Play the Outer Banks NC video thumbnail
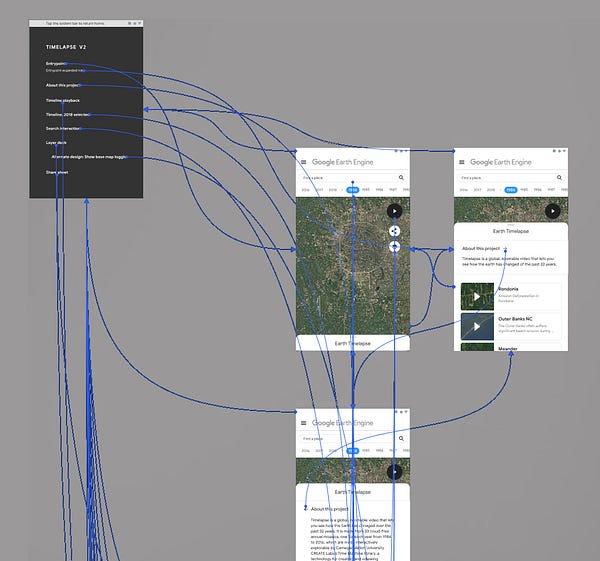 coord(477,326)
